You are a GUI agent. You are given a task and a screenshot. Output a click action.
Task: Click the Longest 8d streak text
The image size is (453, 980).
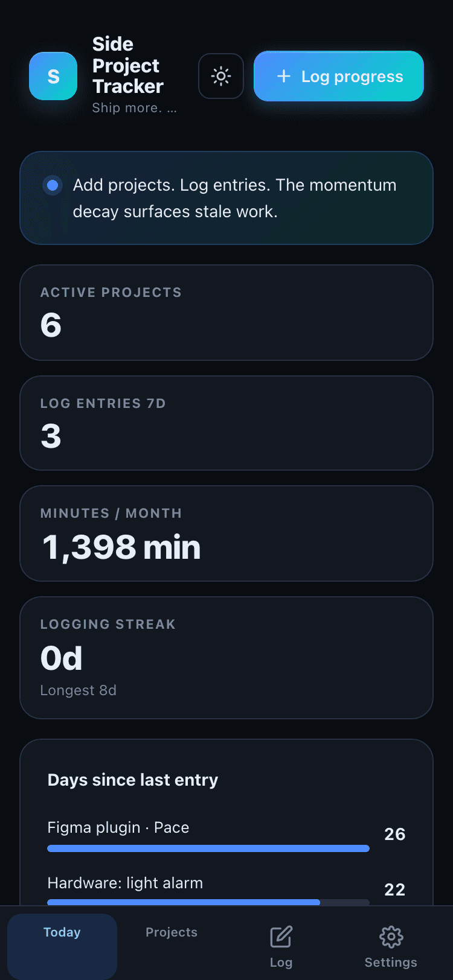click(79, 690)
